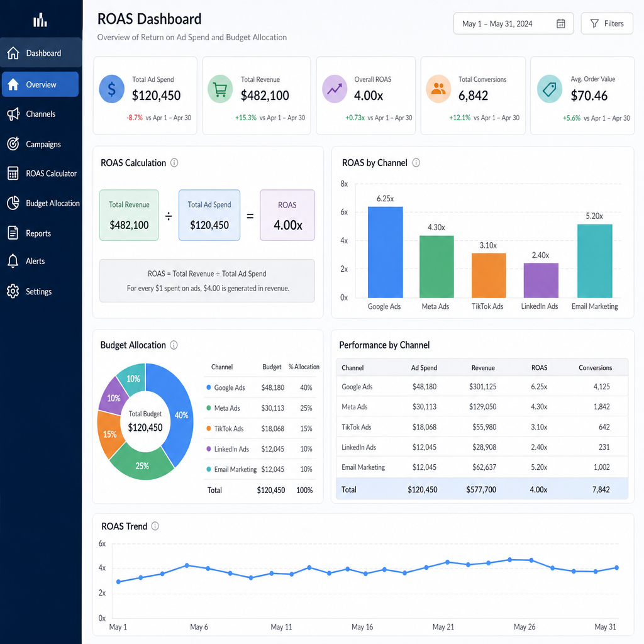Open Campaigns from the sidebar
Screen dimensions: 644x644
pos(40,144)
